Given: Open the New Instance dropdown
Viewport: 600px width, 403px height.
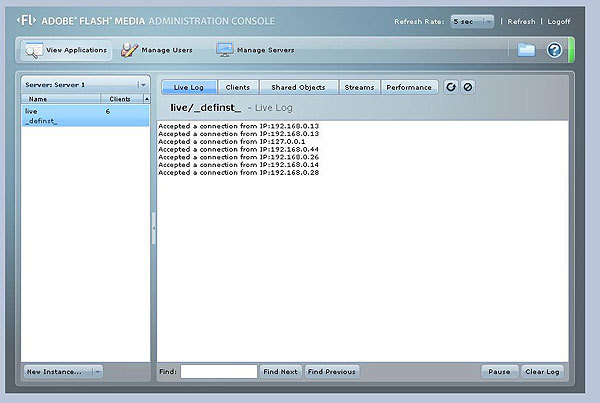Looking at the screenshot, I should click(63, 372).
